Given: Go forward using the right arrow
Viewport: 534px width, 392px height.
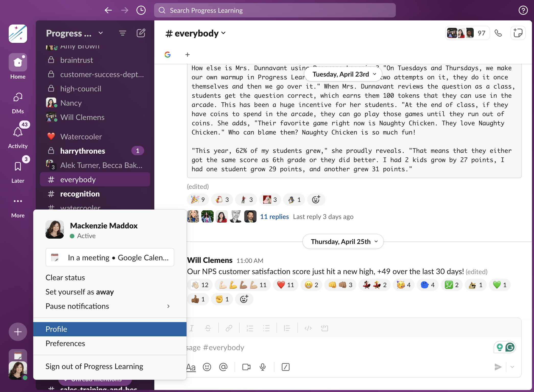Looking at the screenshot, I should 125,10.
